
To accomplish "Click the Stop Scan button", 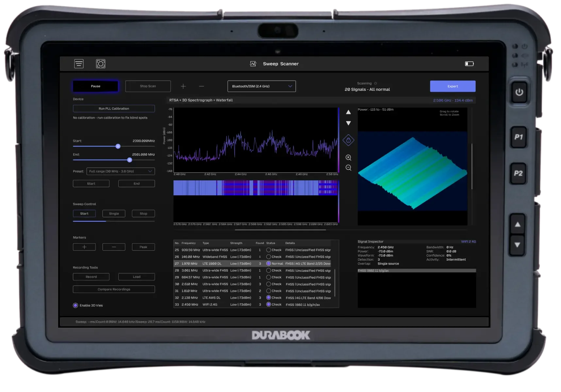I will pos(148,86).
